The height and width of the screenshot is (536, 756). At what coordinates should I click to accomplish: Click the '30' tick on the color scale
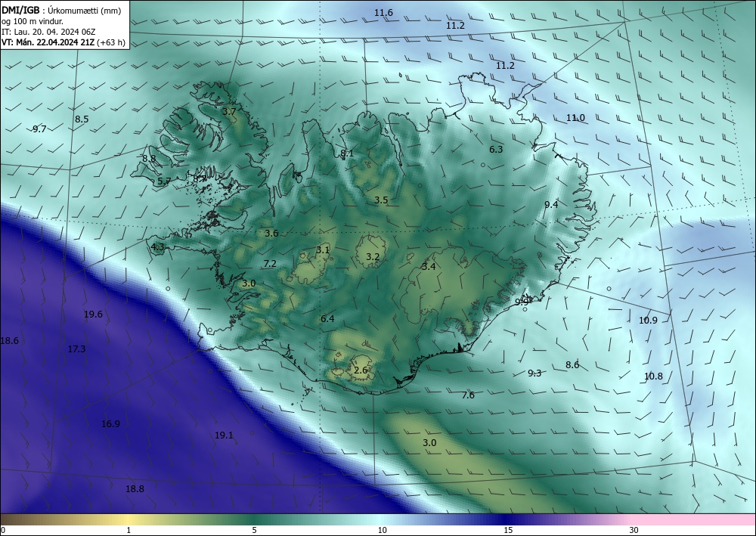click(634, 530)
